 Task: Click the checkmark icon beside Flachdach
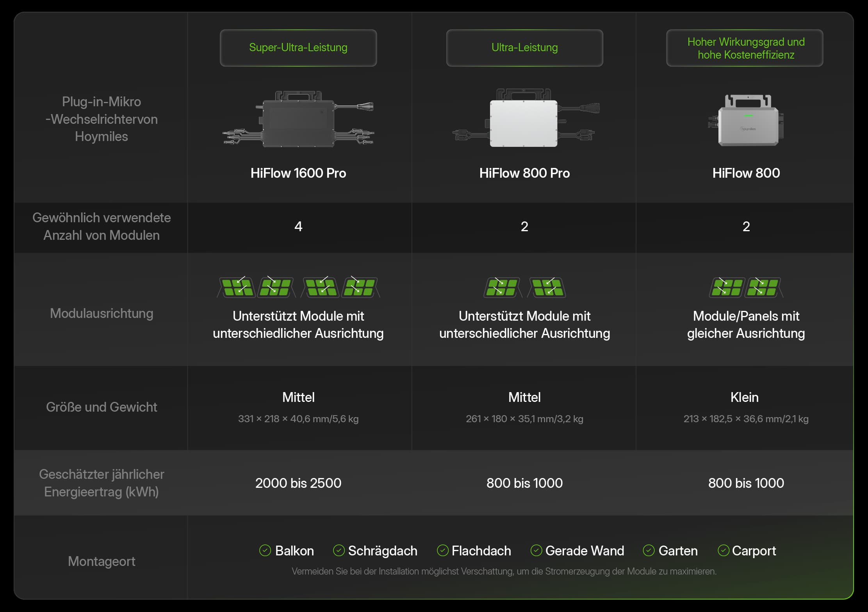click(442, 550)
